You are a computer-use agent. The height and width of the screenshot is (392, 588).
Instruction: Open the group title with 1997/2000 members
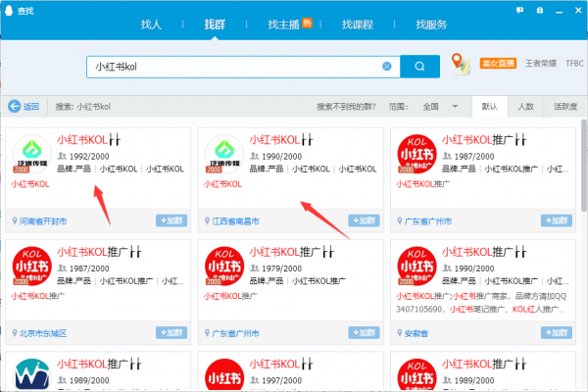[281, 364]
